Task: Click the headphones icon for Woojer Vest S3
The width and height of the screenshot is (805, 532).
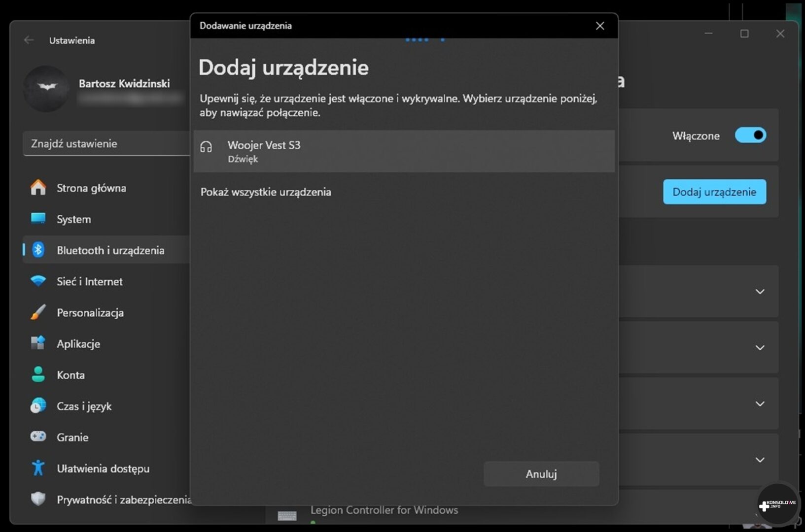Action: point(206,147)
